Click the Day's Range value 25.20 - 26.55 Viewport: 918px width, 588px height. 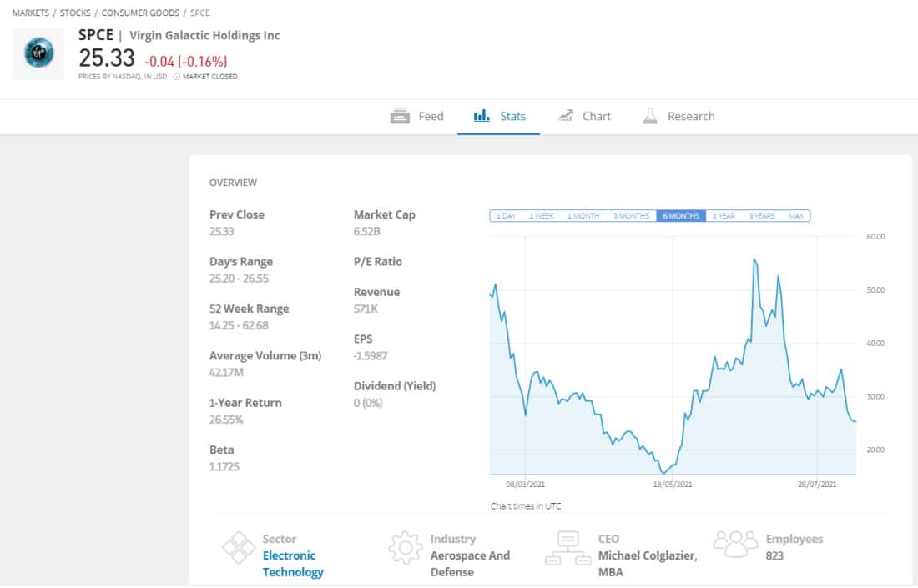pos(239,279)
